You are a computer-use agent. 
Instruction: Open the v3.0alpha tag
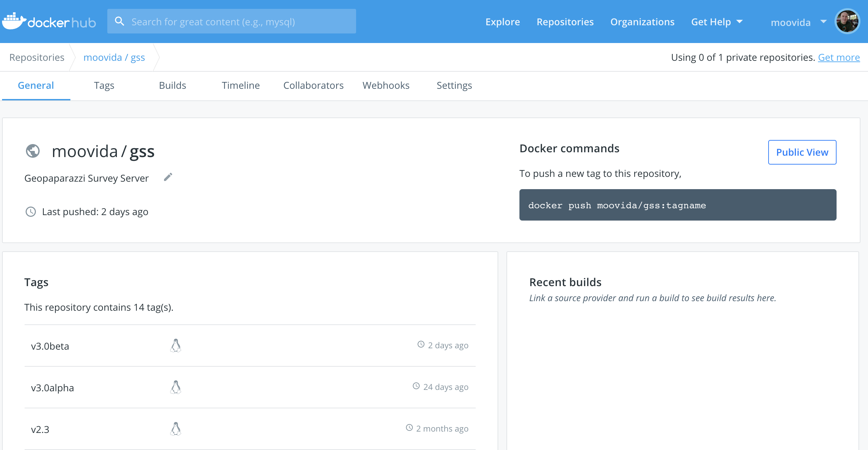click(x=52, y=388)
